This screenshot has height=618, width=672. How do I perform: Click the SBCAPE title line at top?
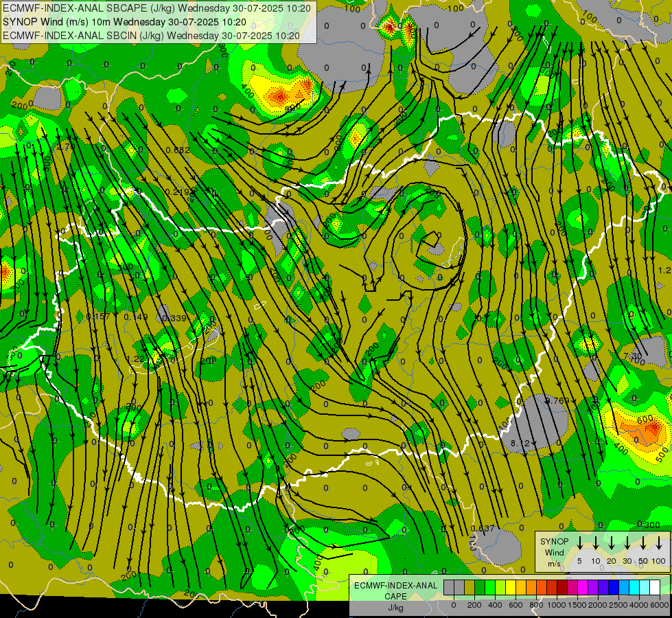pyautogui.click(x=157, y=8)
